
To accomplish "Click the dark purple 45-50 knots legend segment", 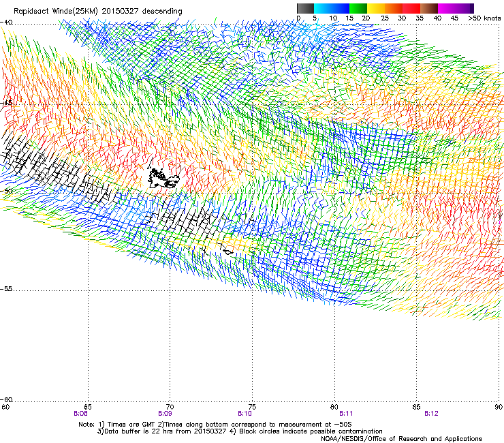I will [464, 8].
